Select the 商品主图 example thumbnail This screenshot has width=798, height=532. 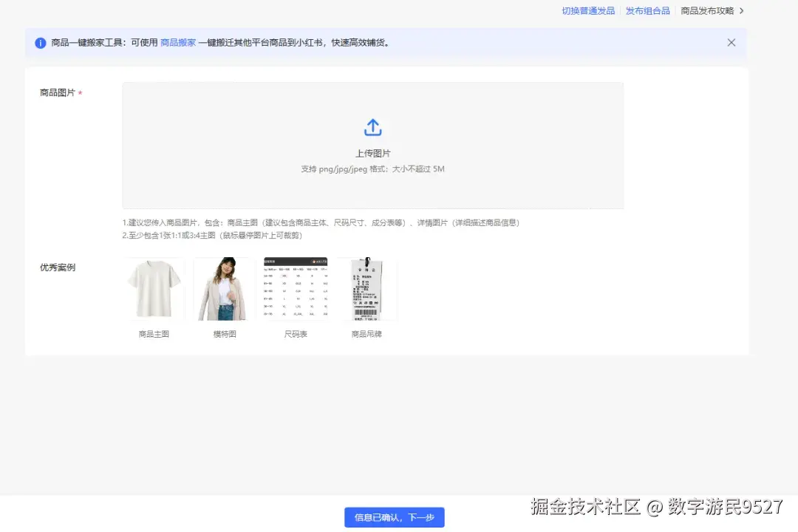click(x=153, y=287)
